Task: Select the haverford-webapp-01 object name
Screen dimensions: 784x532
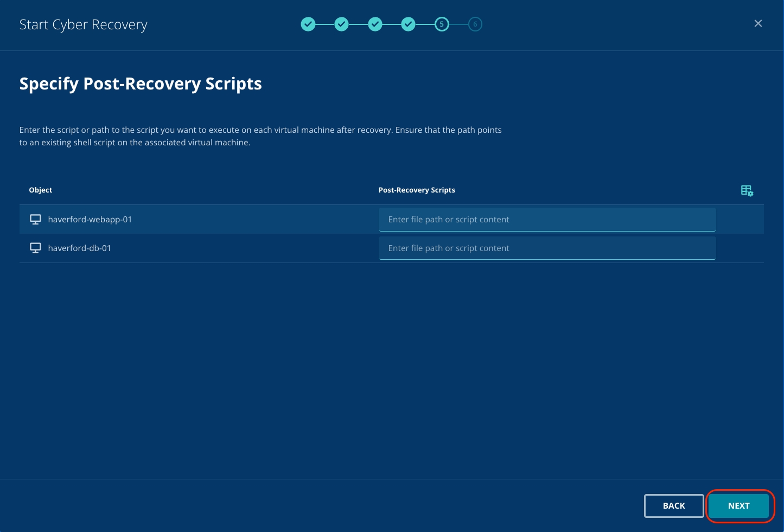Action: (x=90, y=220)
